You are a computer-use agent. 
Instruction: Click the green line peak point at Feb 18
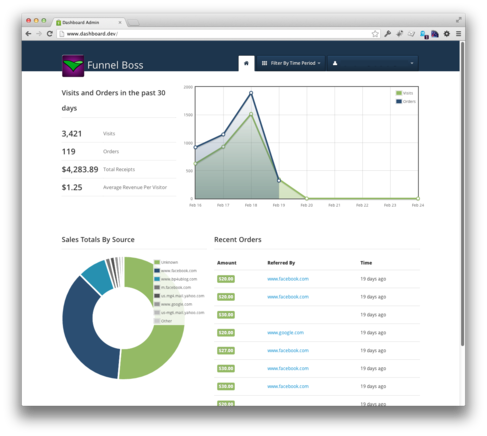[251, 114]
